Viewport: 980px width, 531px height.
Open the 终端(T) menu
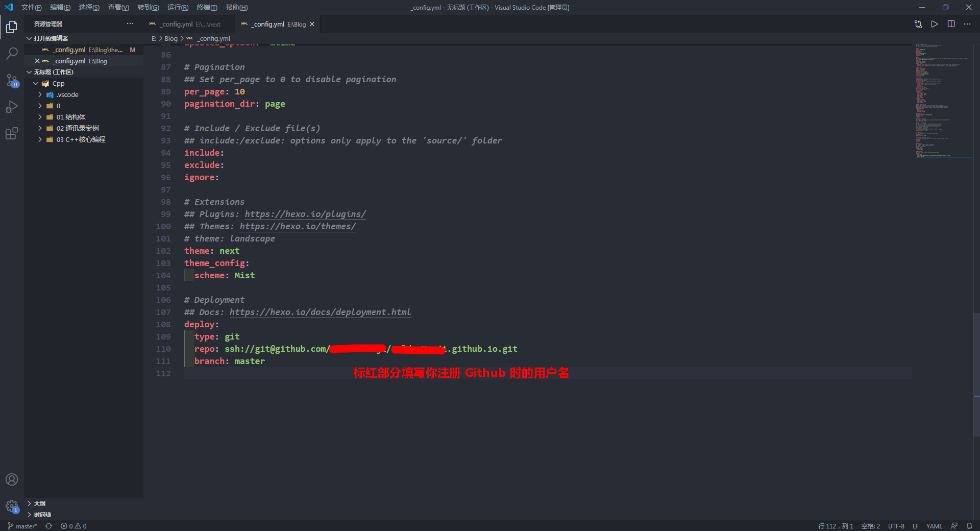(x=207, y=7)
